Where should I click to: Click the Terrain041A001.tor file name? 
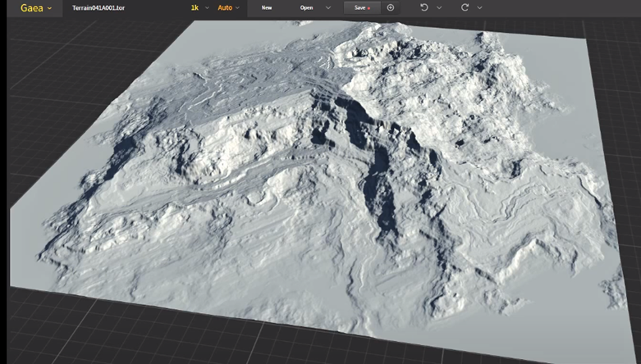click(x=98, y=7)
